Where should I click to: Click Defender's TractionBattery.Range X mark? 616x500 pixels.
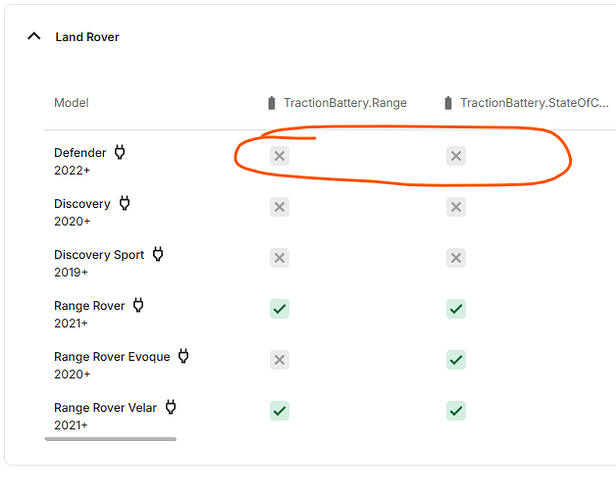click(x=279, y=156)
